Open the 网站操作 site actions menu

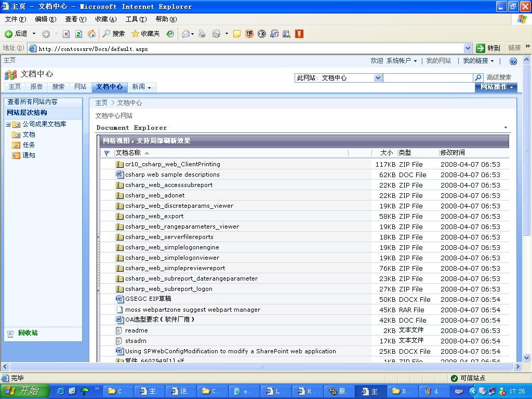[496, 87]
